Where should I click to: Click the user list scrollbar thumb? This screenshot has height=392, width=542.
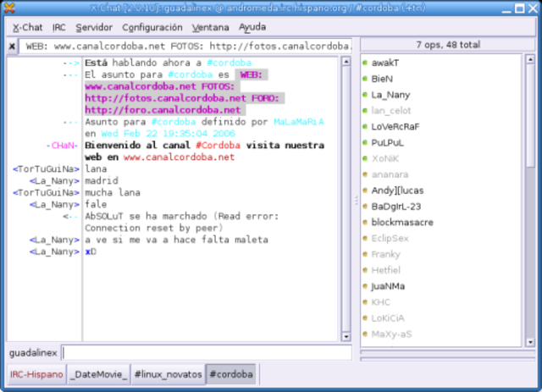click(x=531, y=116)
